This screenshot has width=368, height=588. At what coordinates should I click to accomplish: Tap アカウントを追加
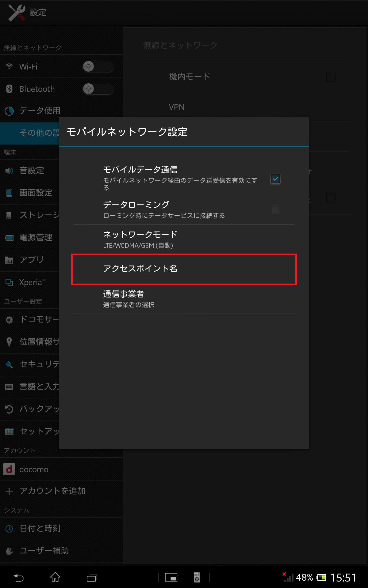pyautogui.click(x=61, y=491)
